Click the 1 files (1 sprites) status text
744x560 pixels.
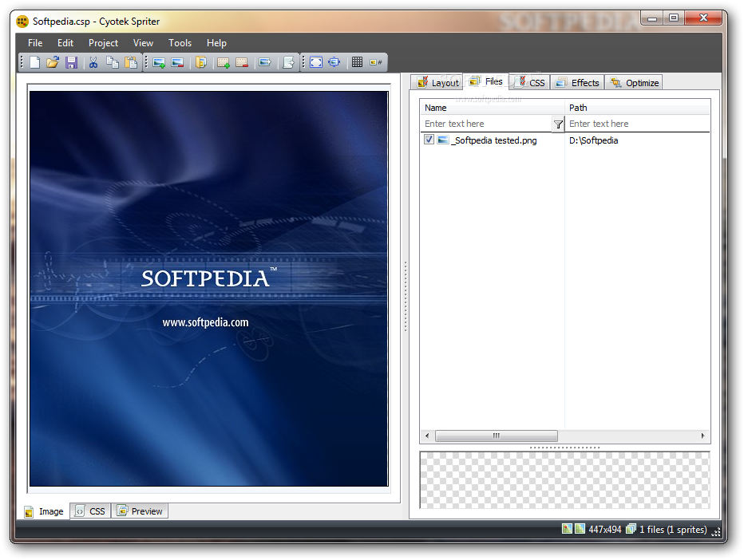[673, 529]
